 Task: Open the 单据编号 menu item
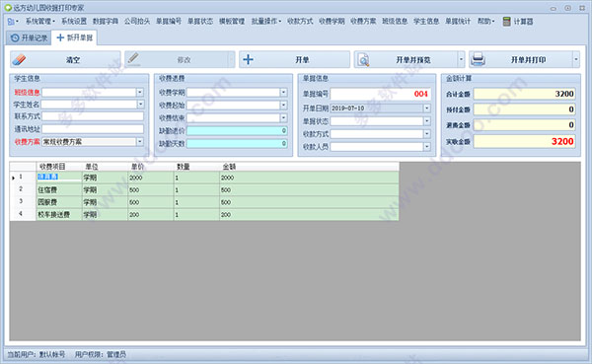tap(169, 22)
